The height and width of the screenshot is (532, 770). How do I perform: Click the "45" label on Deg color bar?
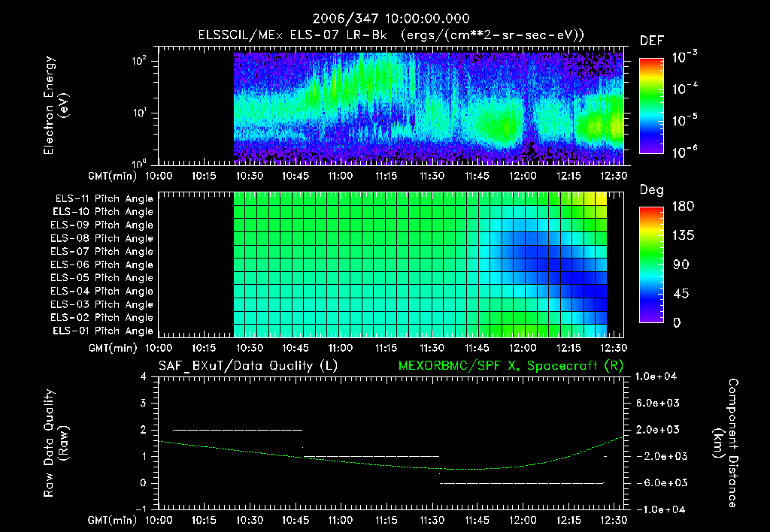681,294
